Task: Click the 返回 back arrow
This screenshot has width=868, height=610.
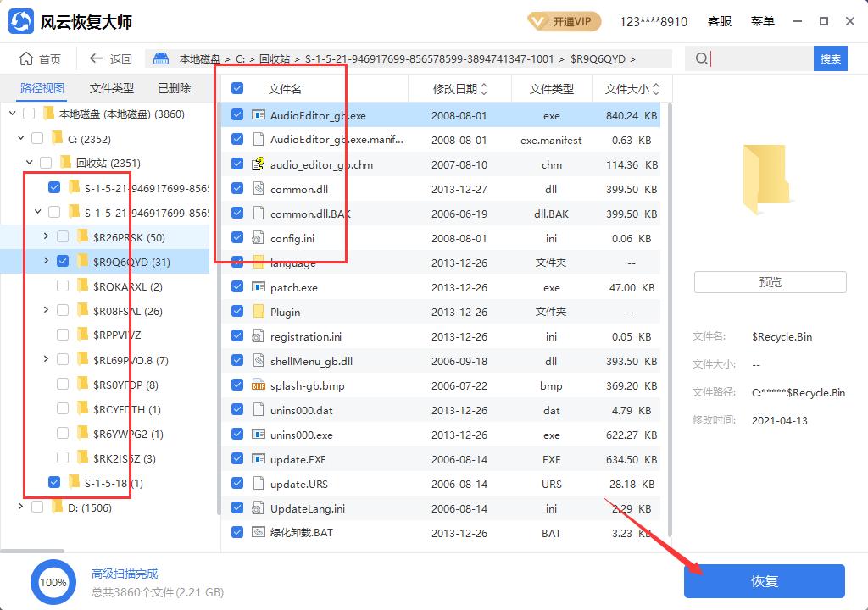Action: click(x=98, y=58)
